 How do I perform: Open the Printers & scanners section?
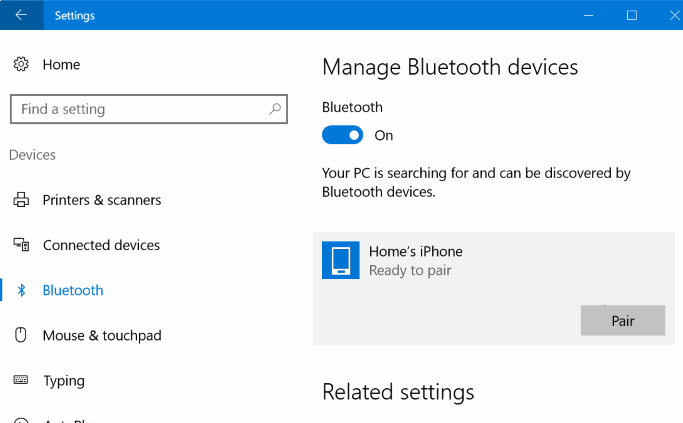tap(101, 200)
